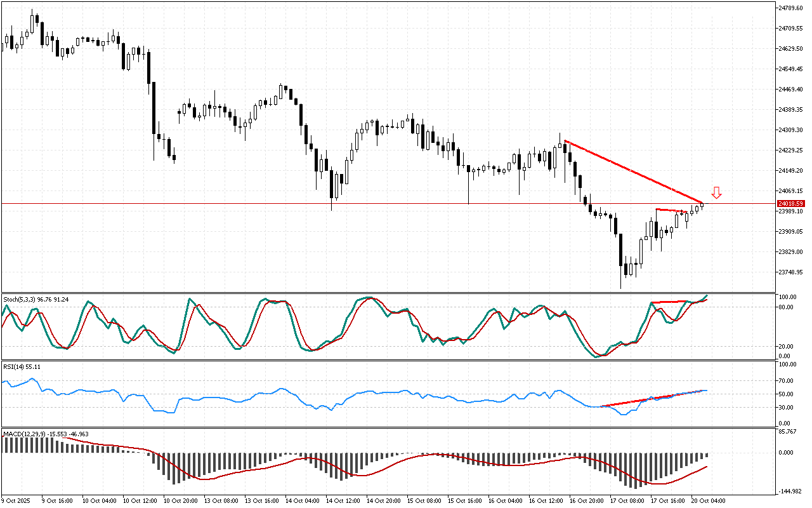
Task: Click the MACD(12,29,9) indicator label
Action: [x=46, y=434]
